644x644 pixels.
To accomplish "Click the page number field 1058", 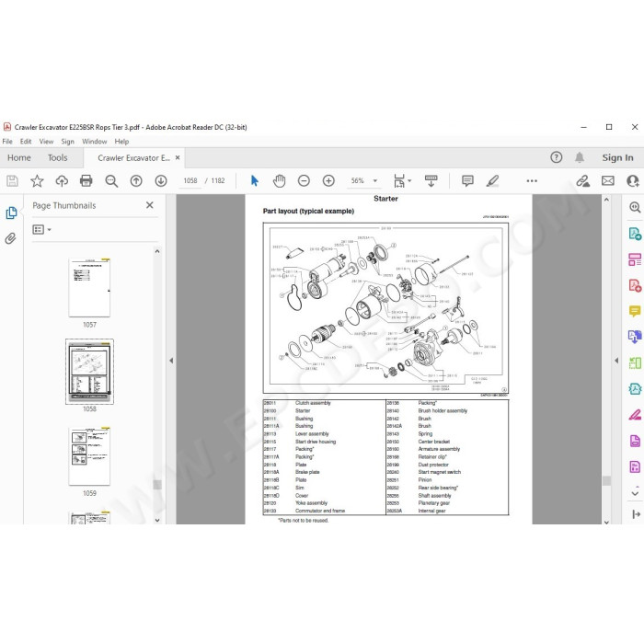I will click(x=190, y=180).
